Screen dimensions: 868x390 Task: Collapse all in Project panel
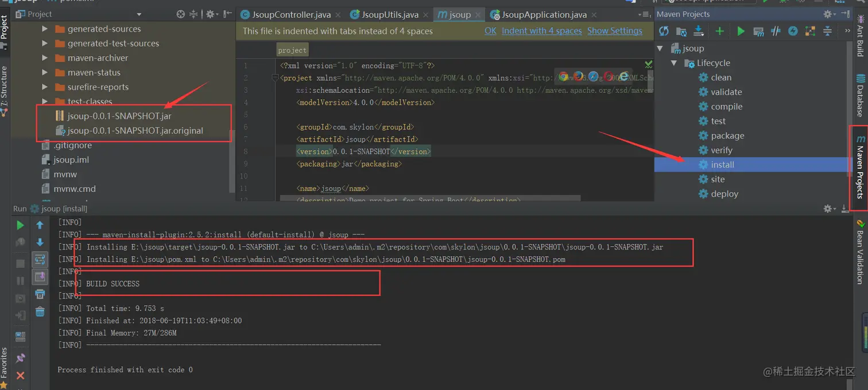pos(194,14)
